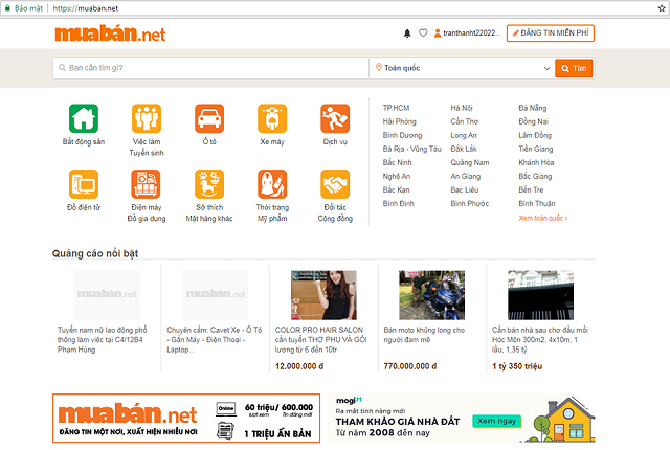Click the secure lock icon in address bar

pos(7,8)
